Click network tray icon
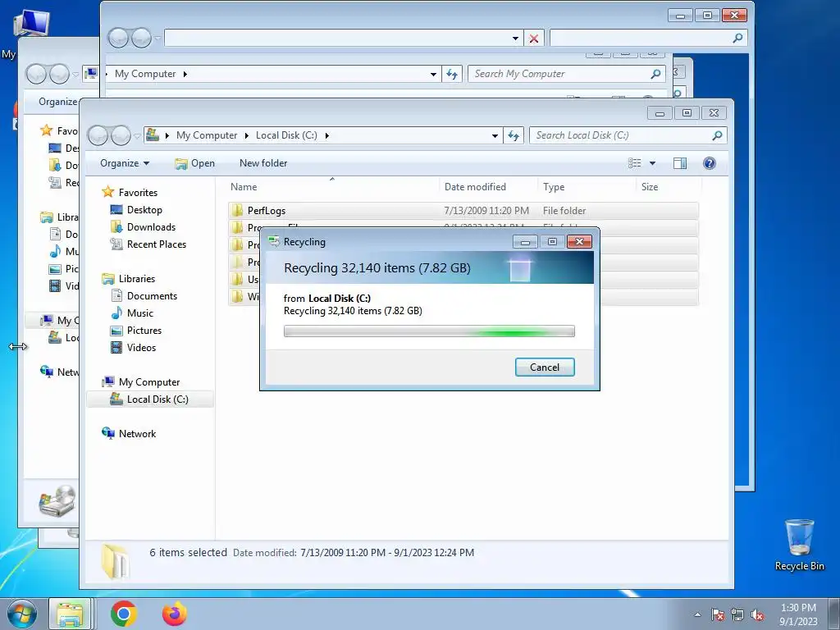 coord(737,614)
